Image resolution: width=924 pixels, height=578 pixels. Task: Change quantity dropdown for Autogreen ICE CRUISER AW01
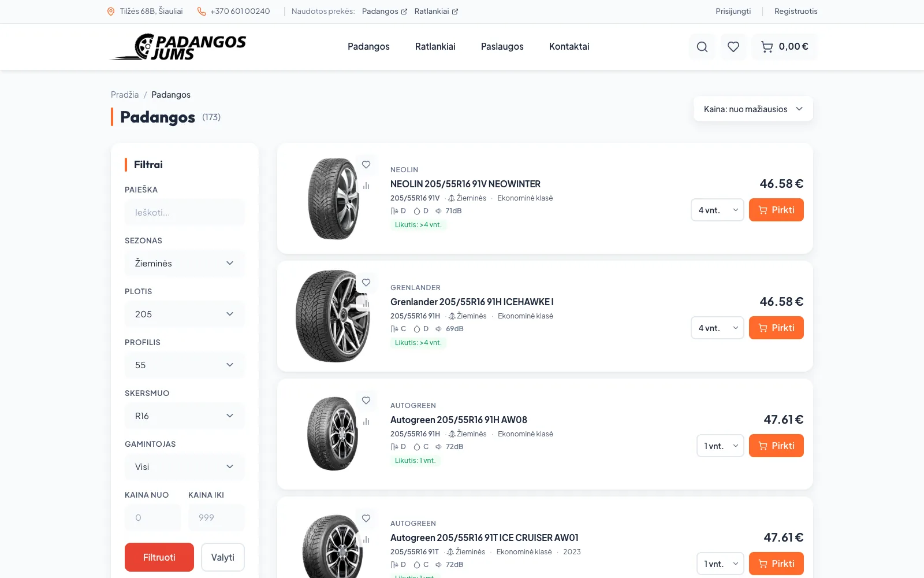coord(720,564)
